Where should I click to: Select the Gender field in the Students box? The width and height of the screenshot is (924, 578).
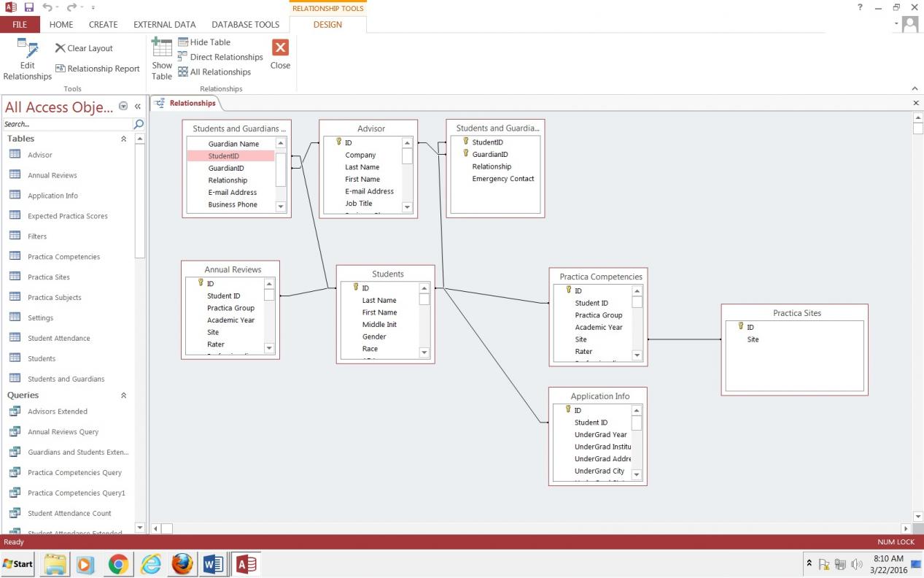(x=374, y=336)
